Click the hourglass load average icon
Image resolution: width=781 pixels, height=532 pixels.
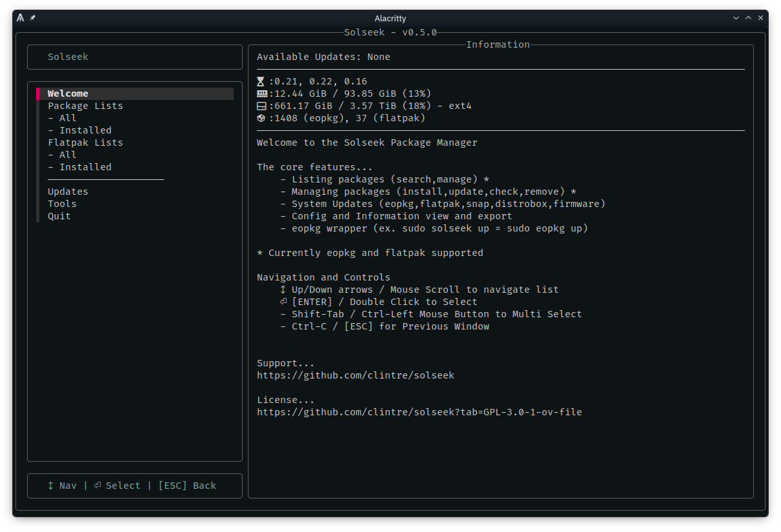[x=261, y=81]
